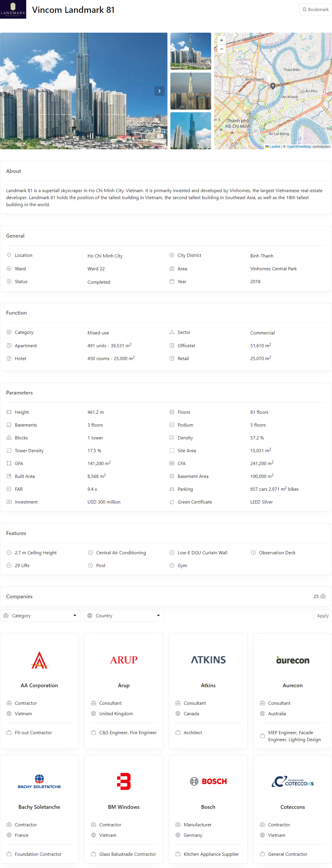Viewport: 332px width, 868px height.
Task: Open the Atkins company card logo
Action: [x=208, y=660]
